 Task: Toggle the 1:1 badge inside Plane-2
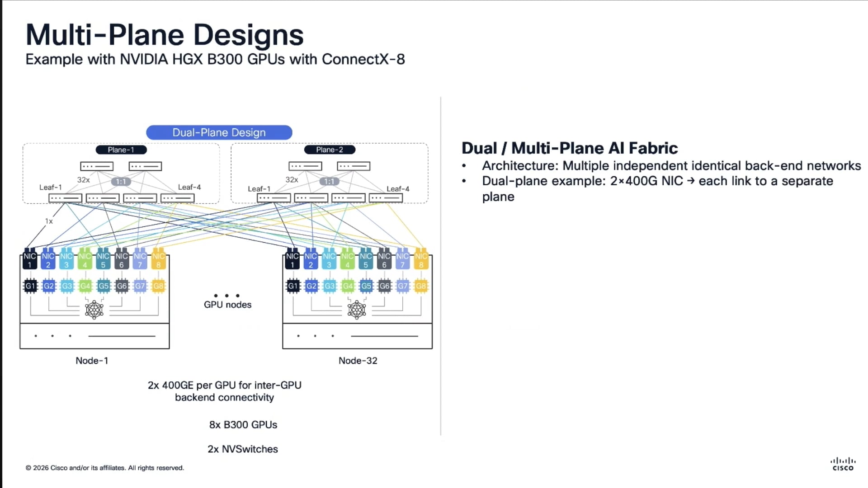tap(330, 181)
